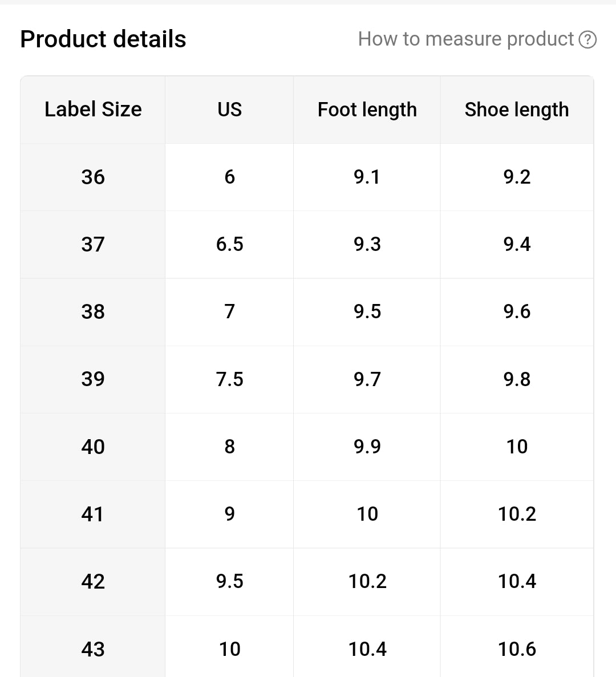The width and height of the screenshot is (616, 677).
Task: Click label size 36 row cell
Action: coord(93,177)
